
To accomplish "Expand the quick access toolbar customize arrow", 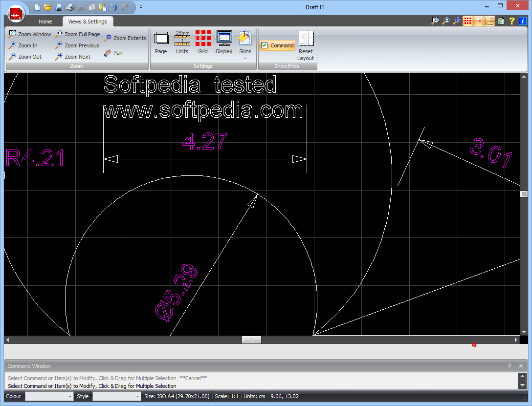I will point(141,7).
